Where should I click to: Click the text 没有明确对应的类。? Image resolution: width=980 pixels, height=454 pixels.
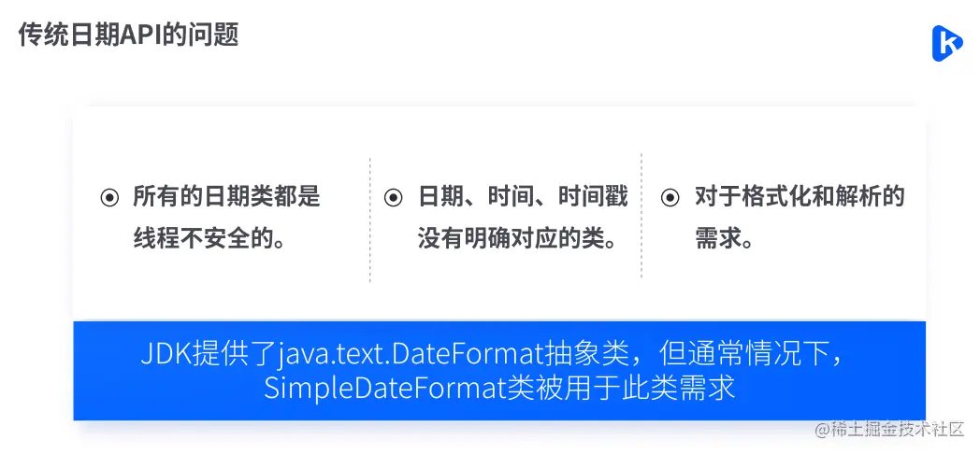516,238
